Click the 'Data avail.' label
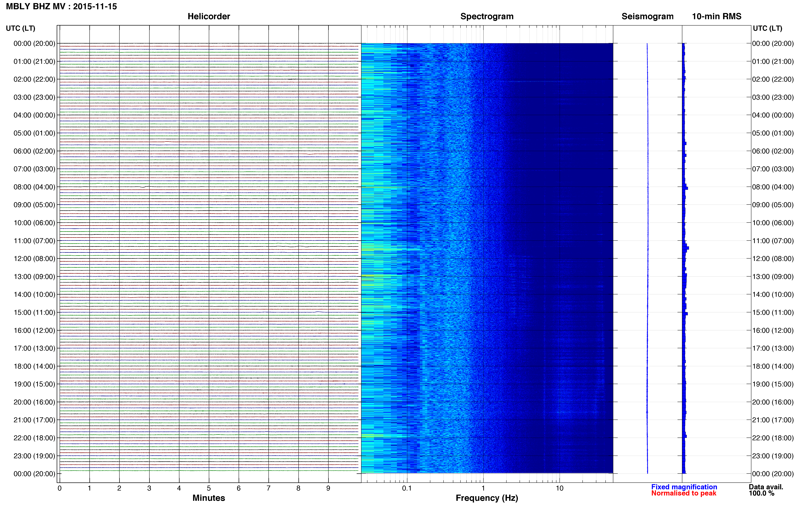The height and width of the screenshot is (508, 812). pyautogui.click(x=766, y=487)
